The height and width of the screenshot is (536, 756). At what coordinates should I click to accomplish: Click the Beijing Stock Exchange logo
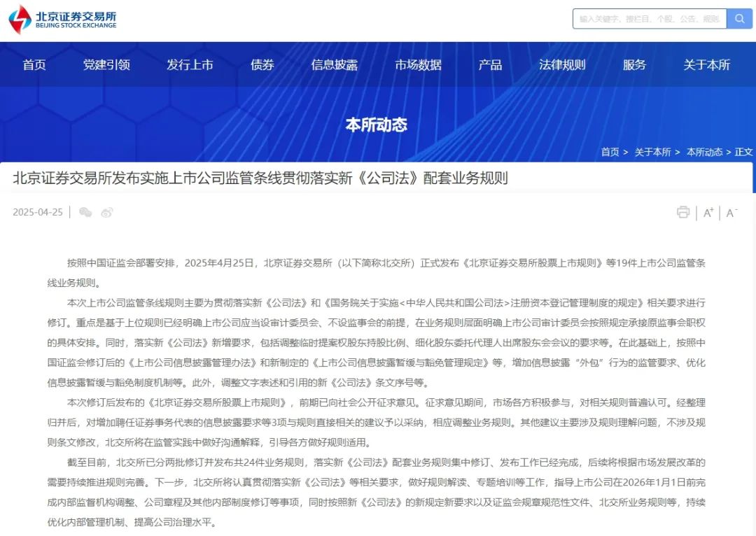coord(62,19)
